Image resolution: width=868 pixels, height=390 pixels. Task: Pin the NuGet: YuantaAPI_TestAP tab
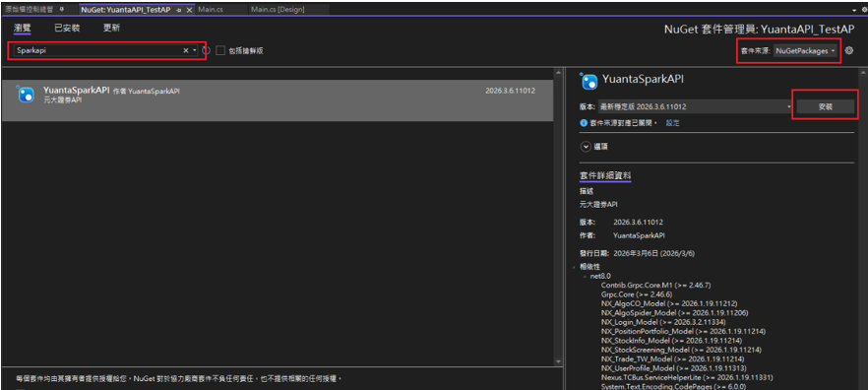tap(179, 10)
